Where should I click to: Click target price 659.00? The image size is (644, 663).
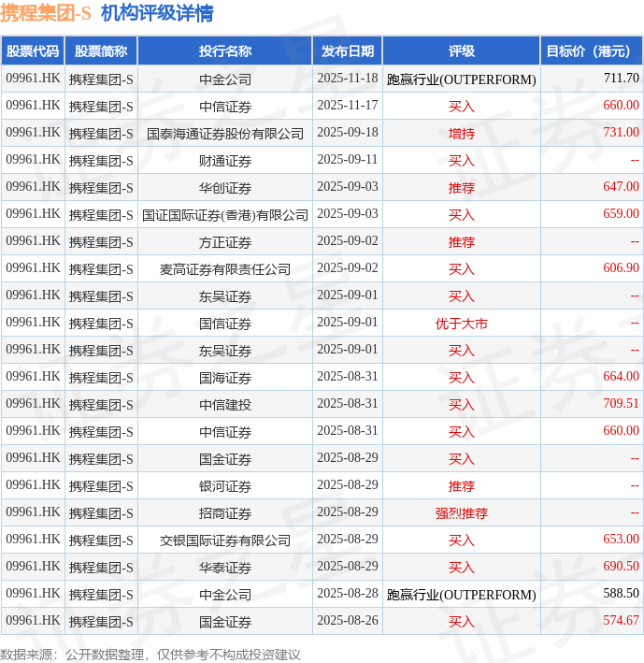(622, 213)
